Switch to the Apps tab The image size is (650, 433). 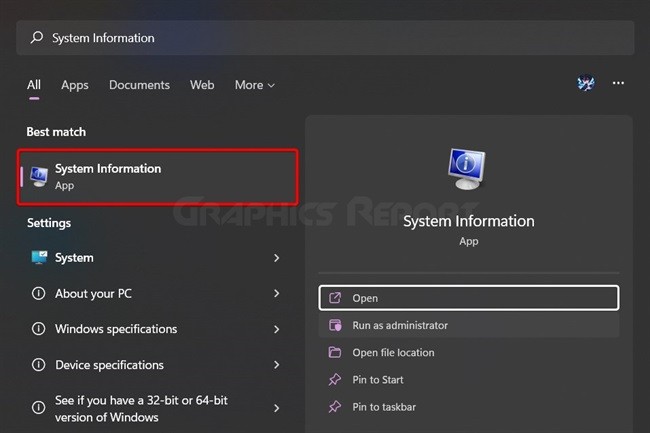coord(75,85)
